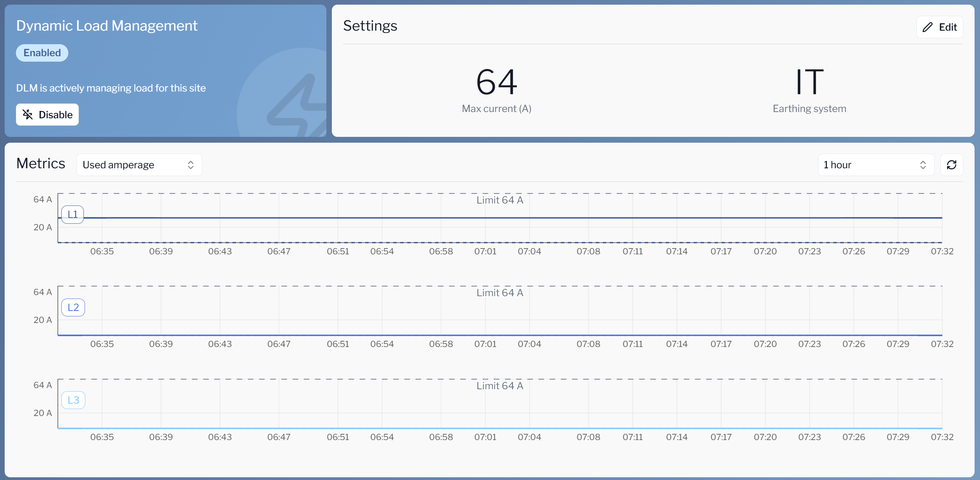Click the Enabled status pill
This screenshot has width=980, height=480.
point(42,53)
